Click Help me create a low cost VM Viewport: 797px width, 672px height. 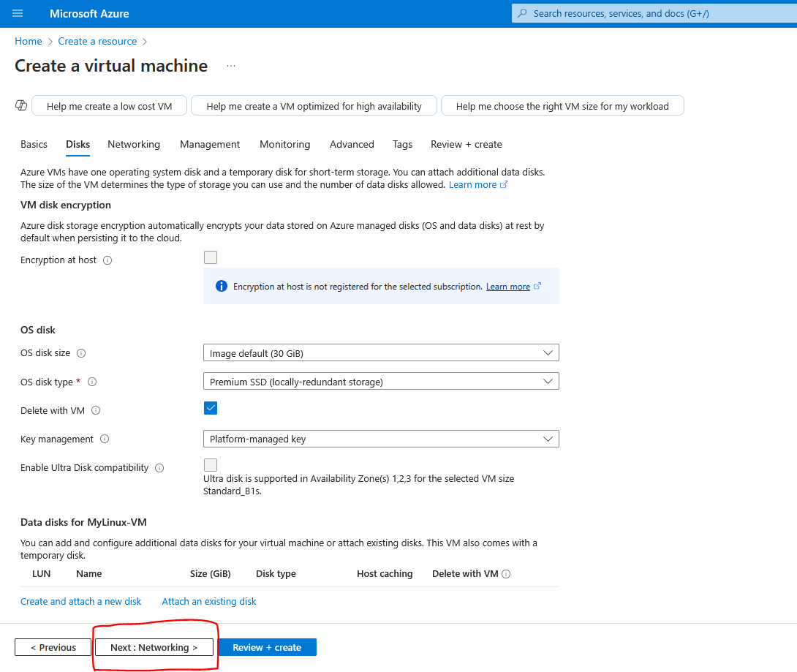[109, 106]
